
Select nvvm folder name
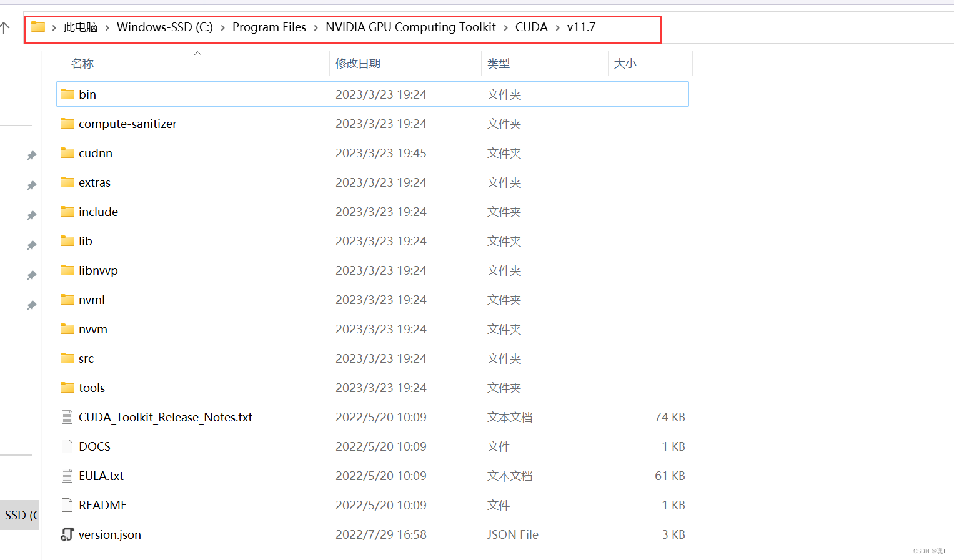coord(93,329)
